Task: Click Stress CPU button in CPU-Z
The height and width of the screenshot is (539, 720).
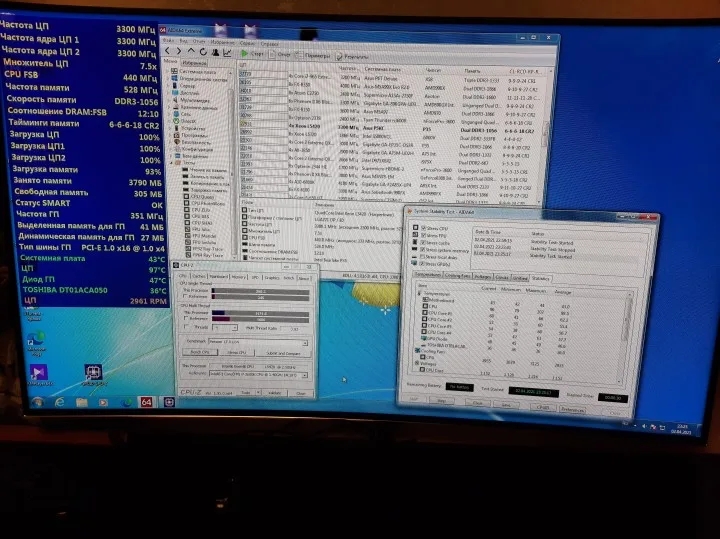Action: (x=236, y=352)
